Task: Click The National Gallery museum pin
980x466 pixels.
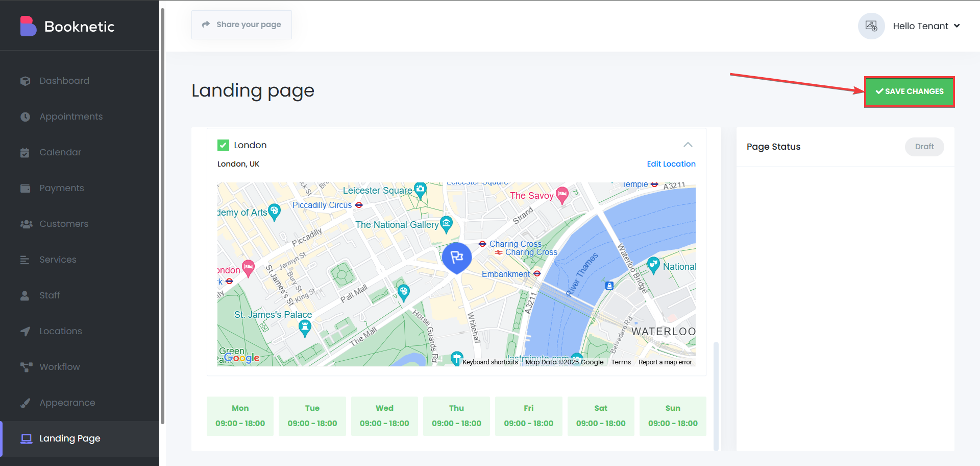Action: coord(447,224)
